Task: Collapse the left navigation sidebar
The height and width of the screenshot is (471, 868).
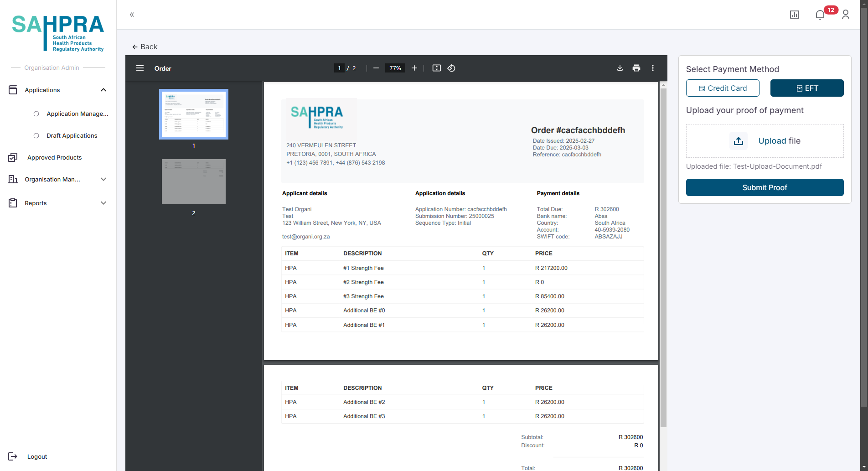Action: point(132,15)
